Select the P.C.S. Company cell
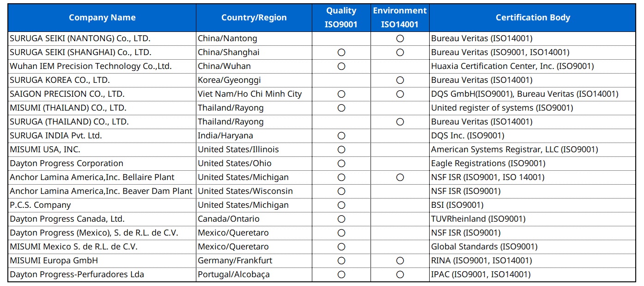Viewport: 644px width, 286px height. point(40,205)
